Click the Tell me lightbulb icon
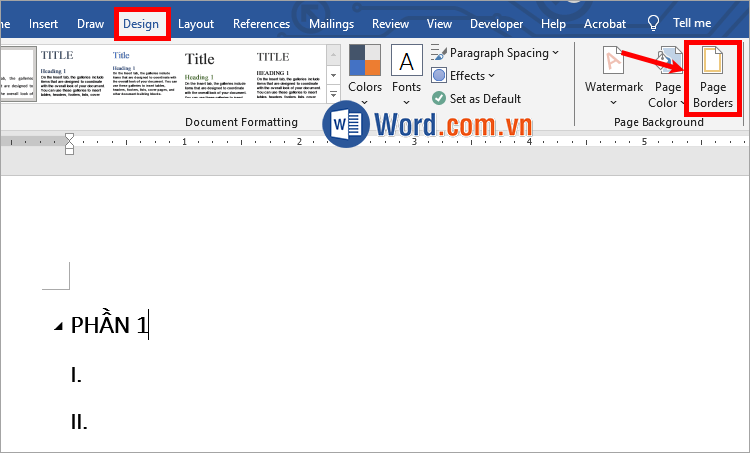This screenshot has width=750, height=453. 653,23
